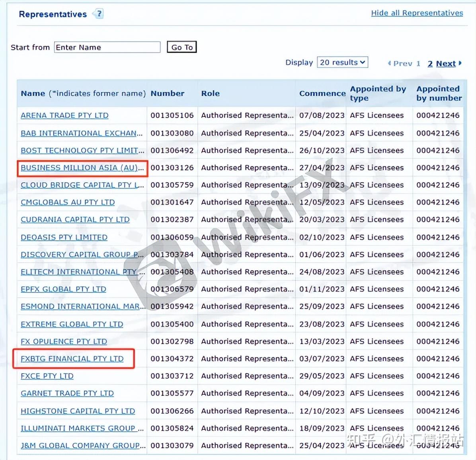Select number cell 001301647
Image resolution: width=476 pixels, height=460 pixels.
coord(172,203)
